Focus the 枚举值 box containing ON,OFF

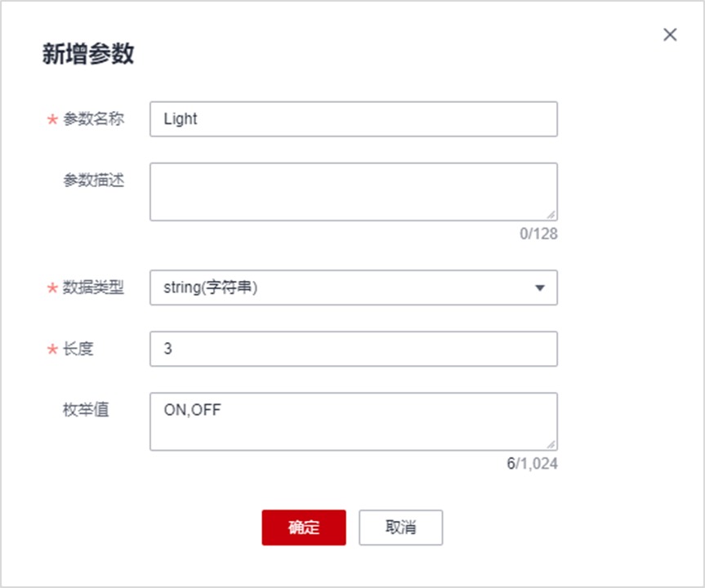[353, 421]
